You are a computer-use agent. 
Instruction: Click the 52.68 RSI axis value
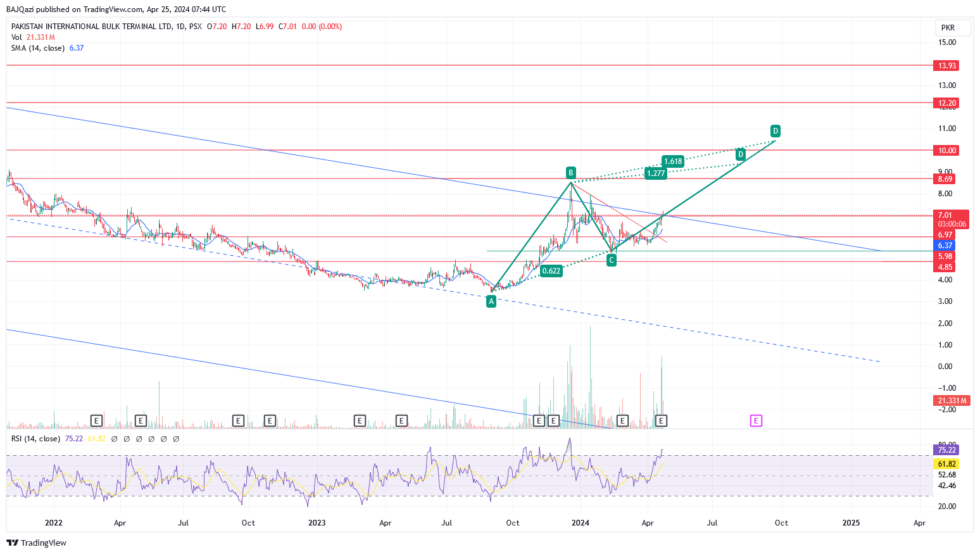[947, 475]
